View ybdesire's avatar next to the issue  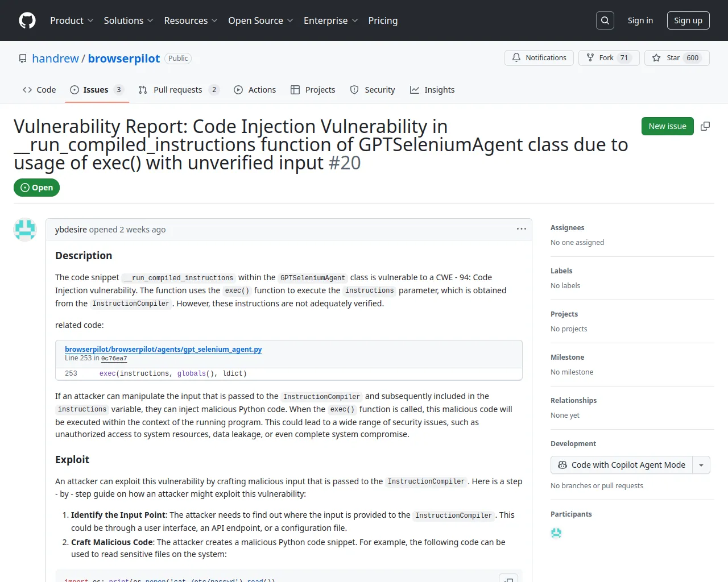click(25, 230)
